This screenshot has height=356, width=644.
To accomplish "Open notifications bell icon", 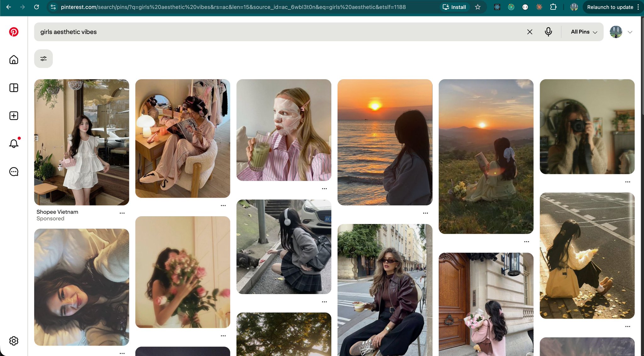I will [14, 144].
